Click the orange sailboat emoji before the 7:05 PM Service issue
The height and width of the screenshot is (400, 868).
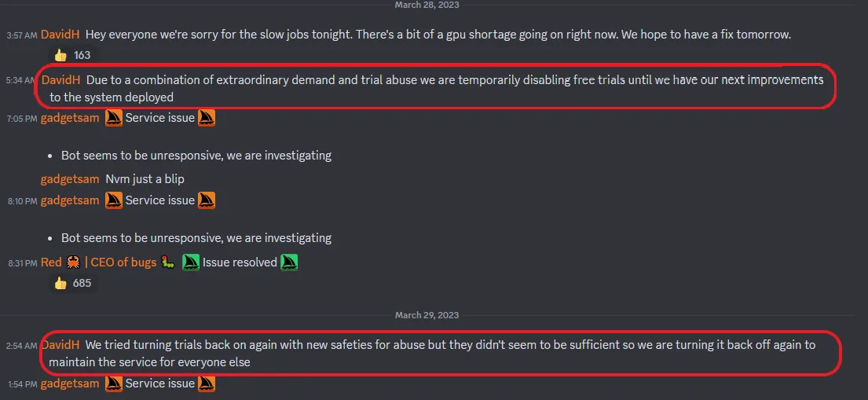tap(113, 118)
